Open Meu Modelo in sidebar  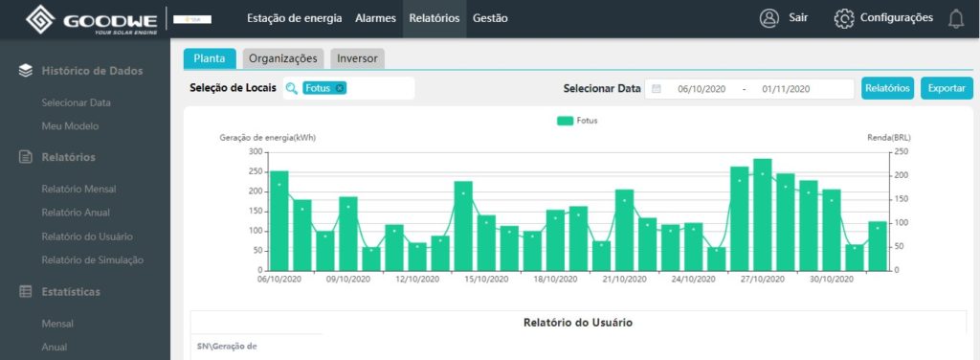(x=70, y=126)
